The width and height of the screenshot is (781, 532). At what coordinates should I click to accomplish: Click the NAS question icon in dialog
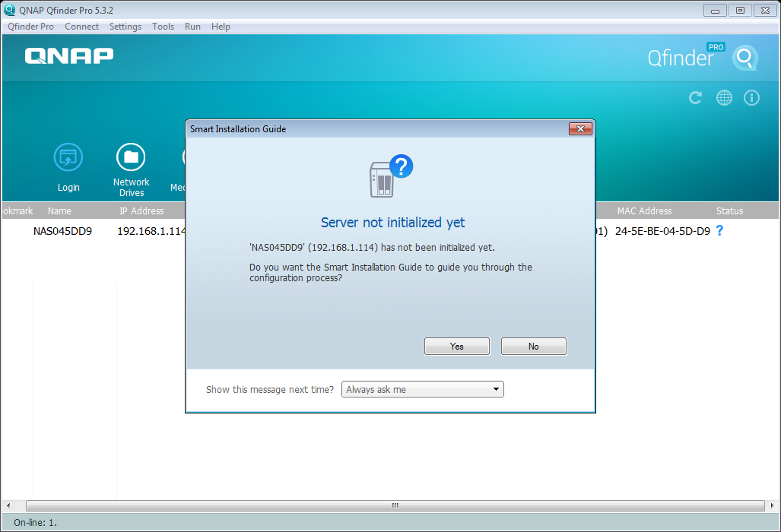(392, 176)
